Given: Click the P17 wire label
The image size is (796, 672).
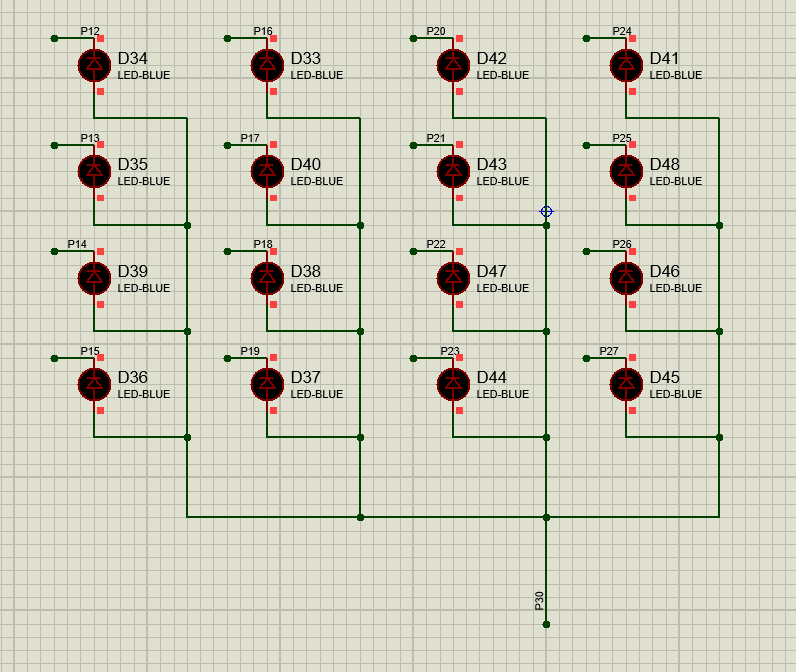Looking at the screenshot, I should (250, 138).
